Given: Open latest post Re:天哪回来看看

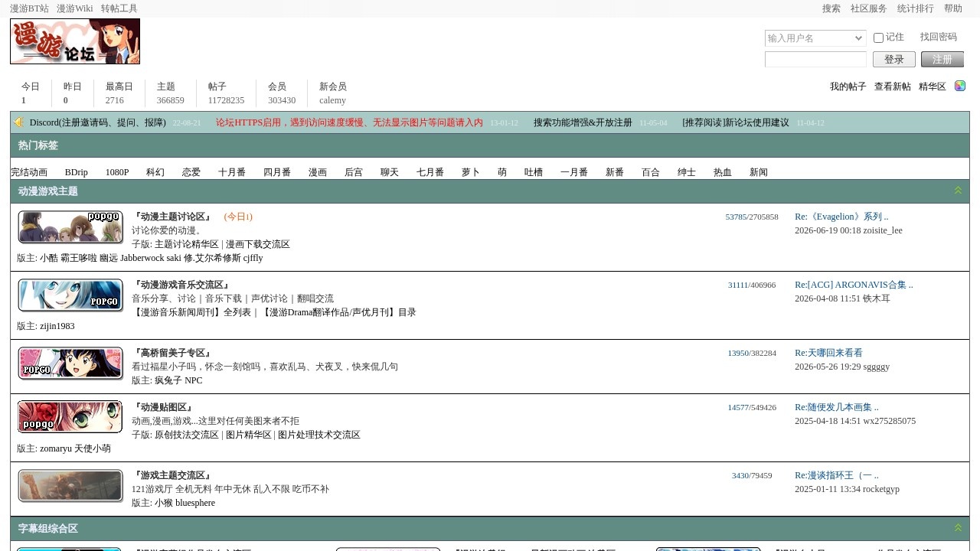Looking at the screenshot, I should tap(828, 353).
